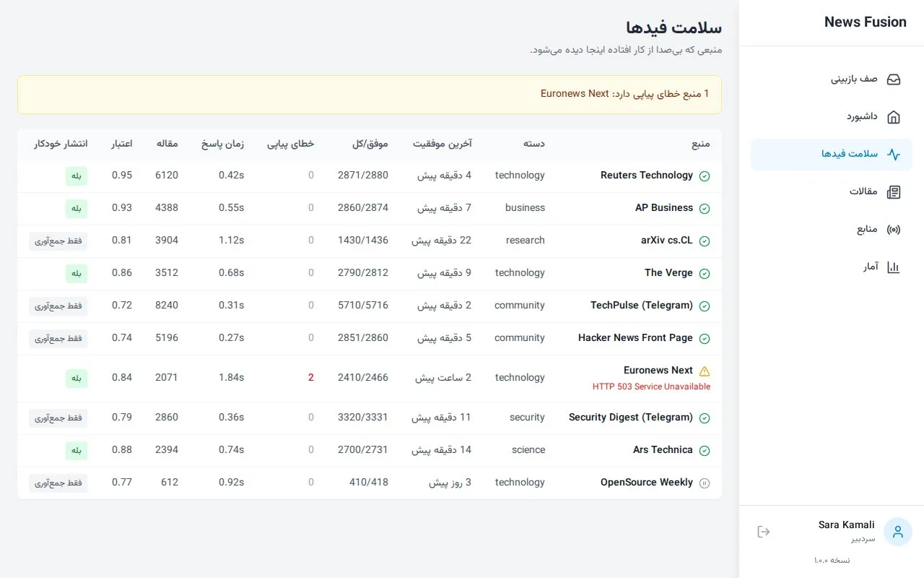Open the صف بازبینی menu item
The height and width of the screenshot is (578, 924).
832,79
